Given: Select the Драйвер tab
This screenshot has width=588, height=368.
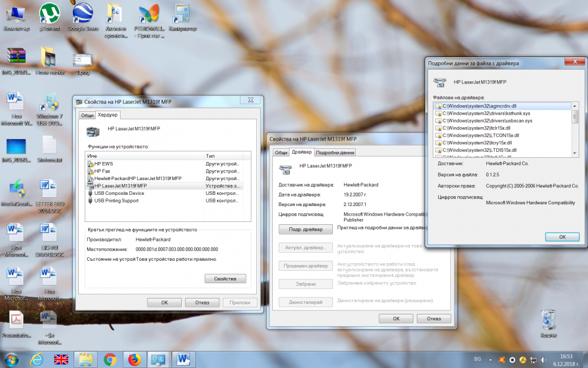Looking at the screenshot, I should click(302, 152).
